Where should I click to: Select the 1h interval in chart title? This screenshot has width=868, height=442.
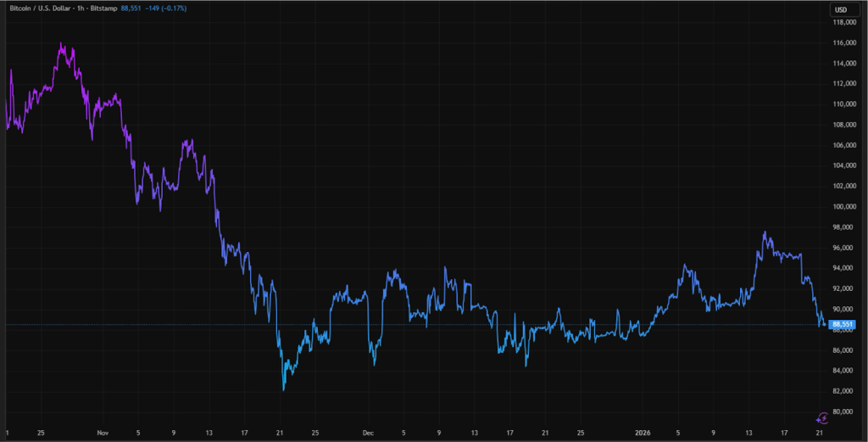coord(81,8)
